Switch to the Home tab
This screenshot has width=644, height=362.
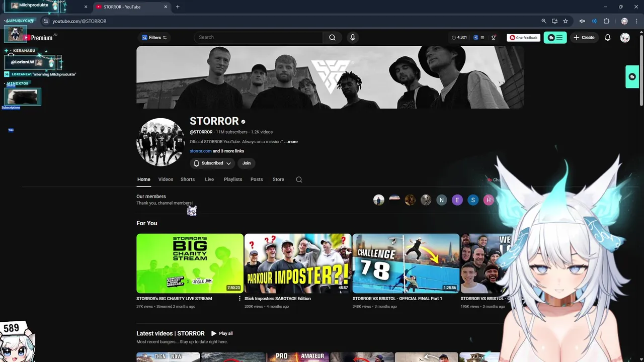144,179
